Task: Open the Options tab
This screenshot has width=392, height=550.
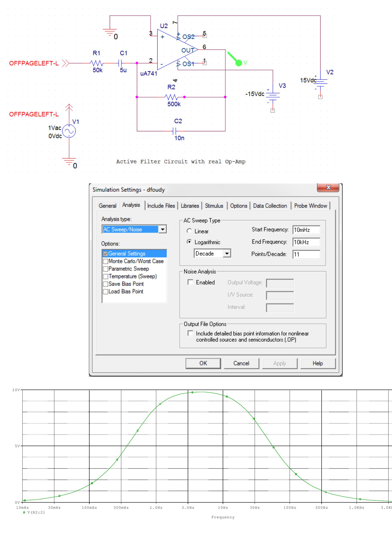Action: coord(239,206)
